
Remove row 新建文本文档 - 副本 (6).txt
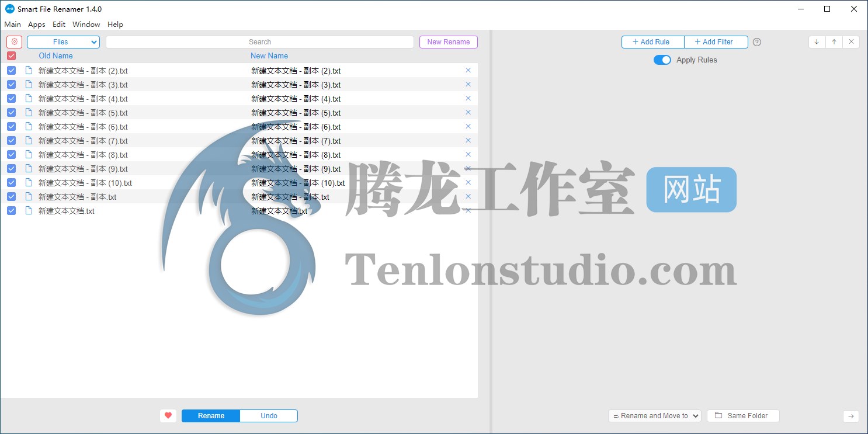click(468, 126)
